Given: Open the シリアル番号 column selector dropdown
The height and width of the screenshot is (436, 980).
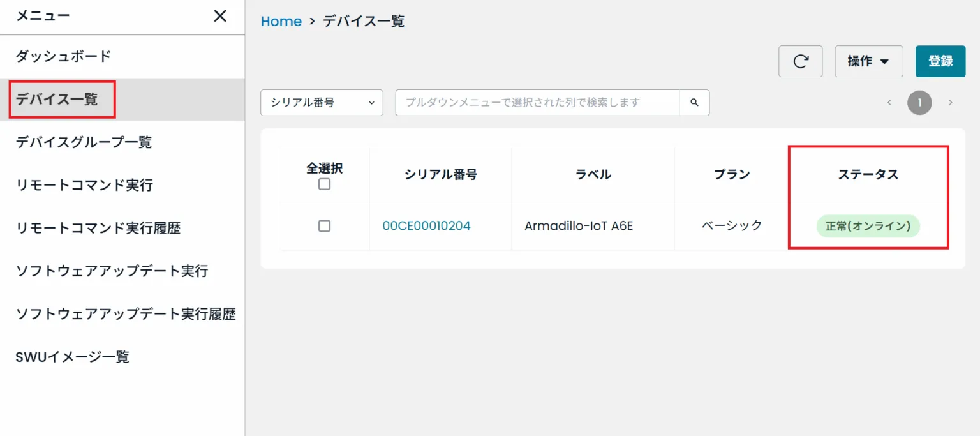Looking at the screenshot, I should coord(321,102).
